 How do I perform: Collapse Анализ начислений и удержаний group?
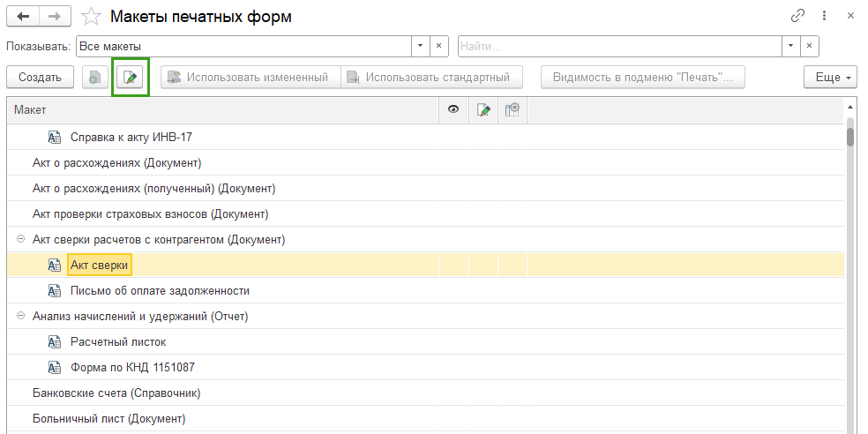click(x=21, y=316)
